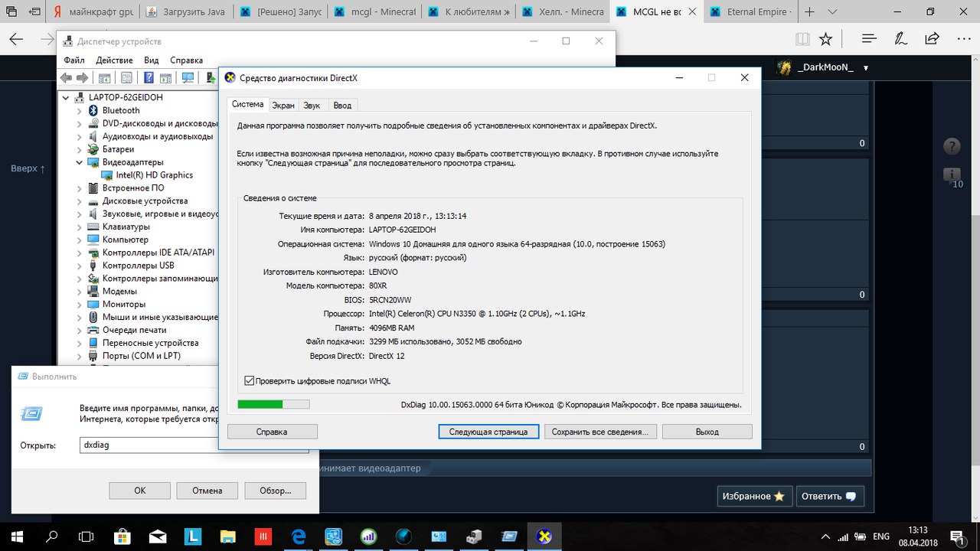Click Справка button in DxDiag
Image resolution: width=980 pixels, height=551 pixels.
pyautogui.click(x=273, y=432)
